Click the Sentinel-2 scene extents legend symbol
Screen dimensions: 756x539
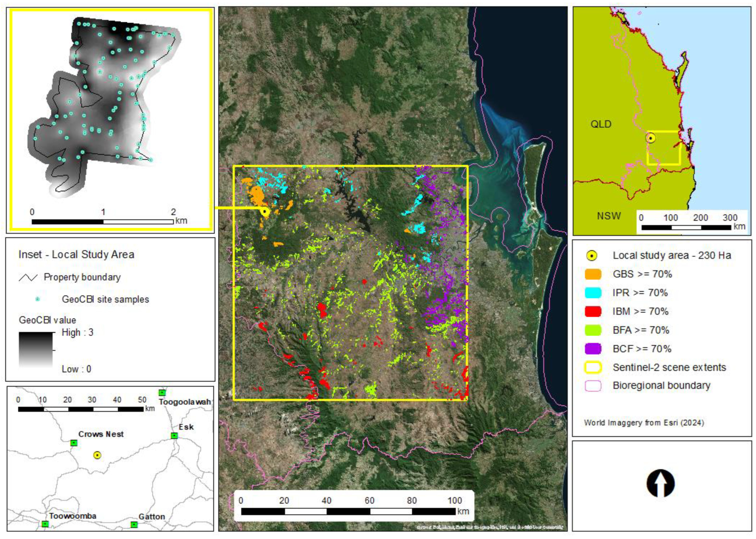(593, 367)
